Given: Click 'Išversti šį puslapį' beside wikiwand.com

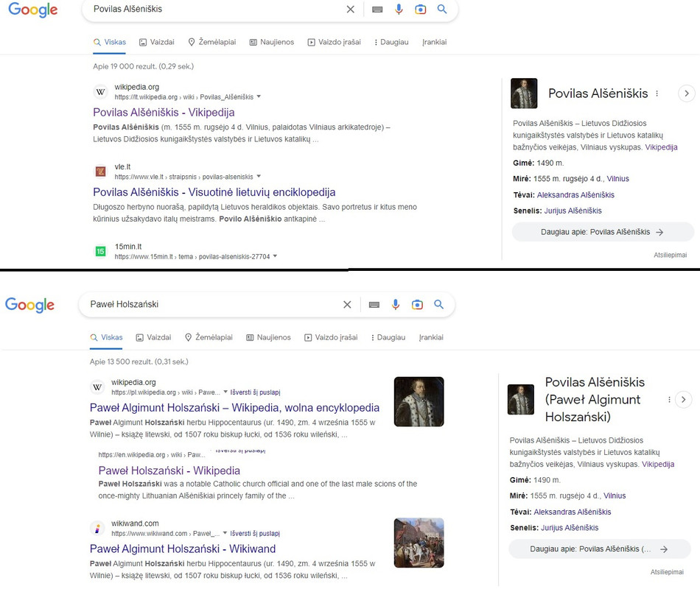Looking at the screenshot, I should (x=255, y=533).
